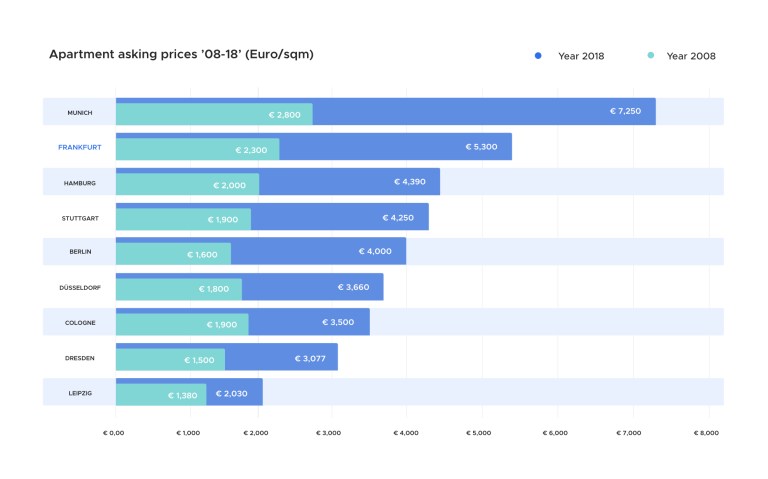Select the highlighted FRANKFURT city label
The width and height of the screenshot is (768, 479).
[80, 148]
